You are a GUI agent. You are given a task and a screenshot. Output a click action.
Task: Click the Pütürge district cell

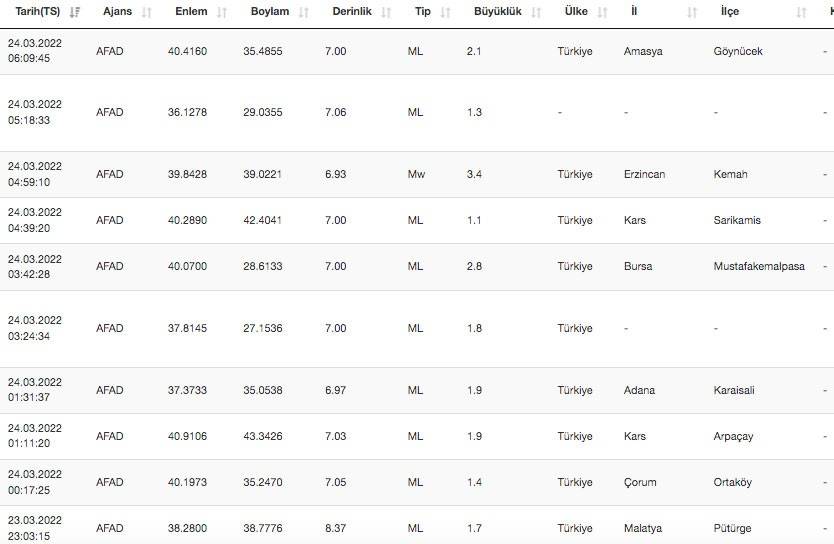(733, 528)
